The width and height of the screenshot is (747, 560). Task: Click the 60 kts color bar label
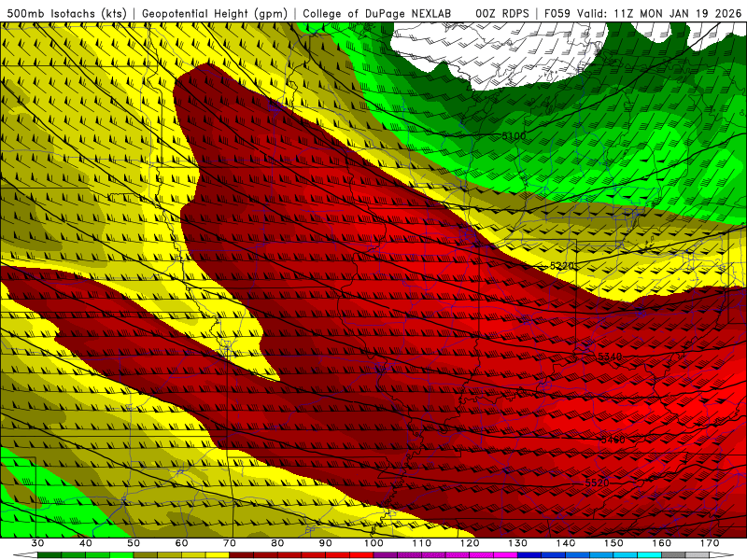coord(181,543)
